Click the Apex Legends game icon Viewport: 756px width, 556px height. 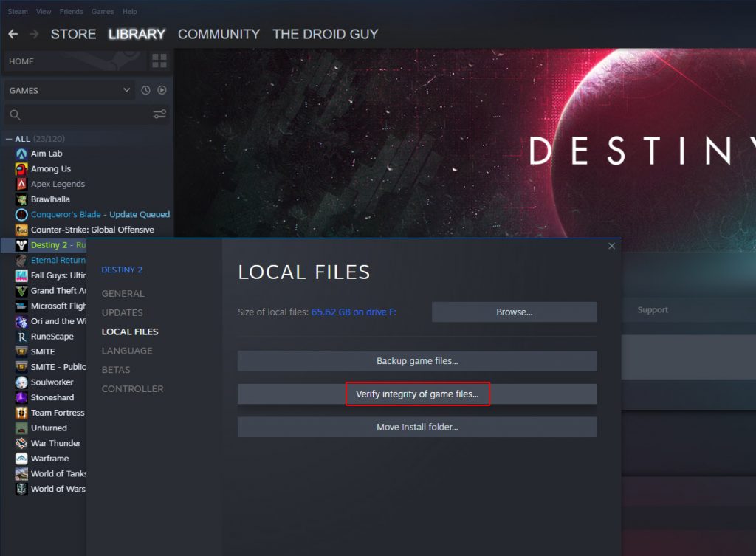point(21,184)
